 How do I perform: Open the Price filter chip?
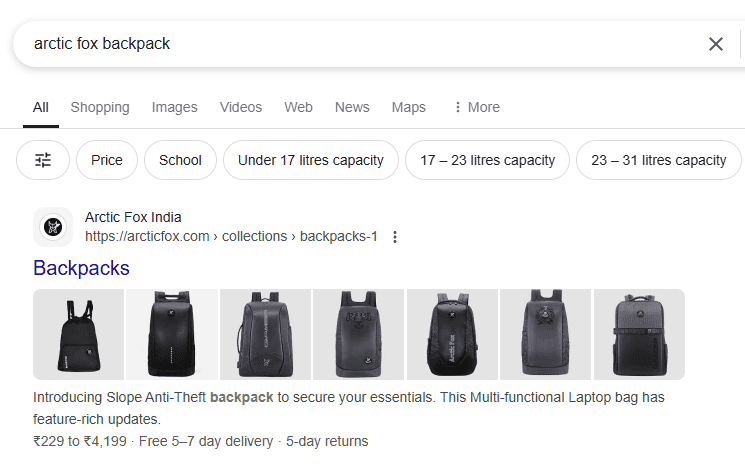tap(107, 160)
